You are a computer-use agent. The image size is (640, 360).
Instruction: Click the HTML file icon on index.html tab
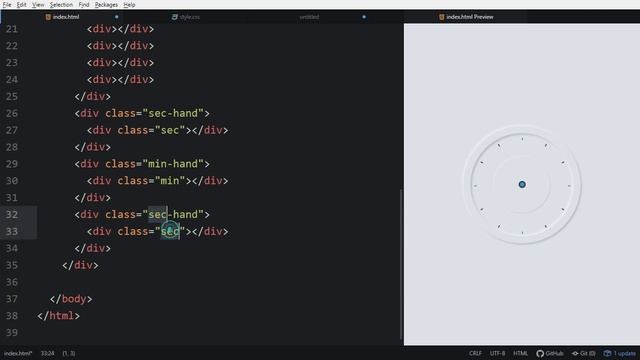[48, 17]
